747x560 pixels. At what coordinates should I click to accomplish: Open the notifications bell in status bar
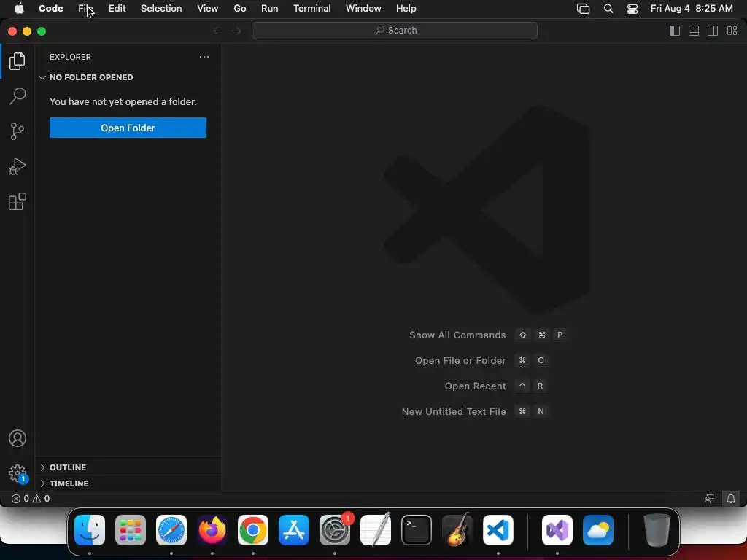click(731, 499)
